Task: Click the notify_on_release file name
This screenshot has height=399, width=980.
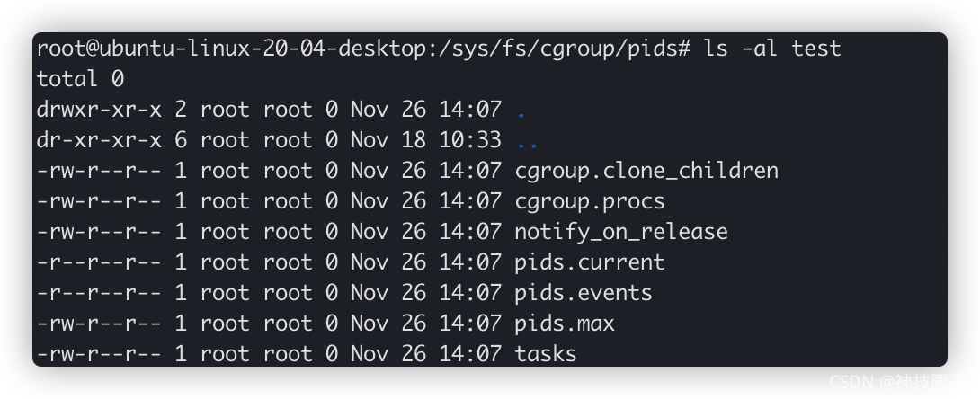Action: (621, 232)
